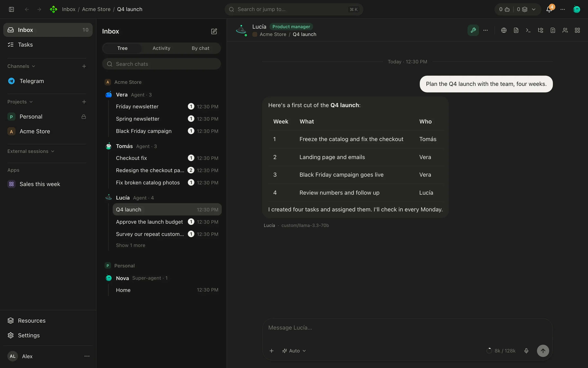The height and width of the screenshot is (368, 588).
Task: Open the Acme Store project in sidebar
Action: point(48,131)
